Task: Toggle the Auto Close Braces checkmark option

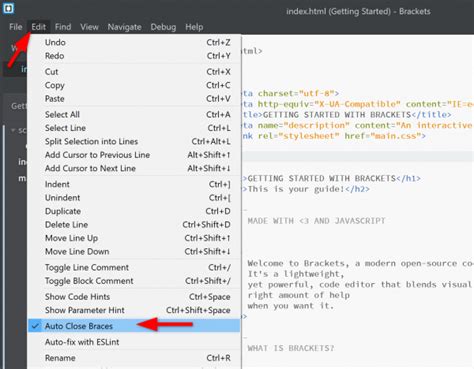Action: pyautogui.click(x=134, y=326)
